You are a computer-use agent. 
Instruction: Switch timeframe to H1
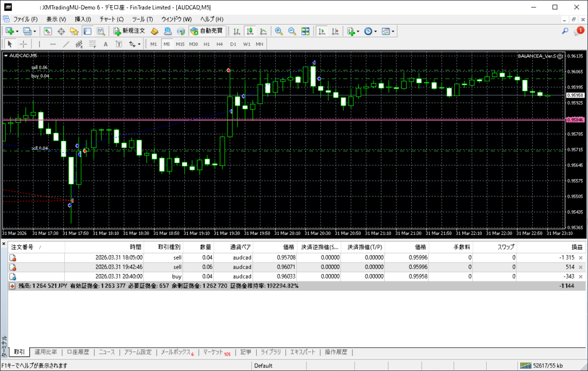pyautogui.click(x=207, y=44)
